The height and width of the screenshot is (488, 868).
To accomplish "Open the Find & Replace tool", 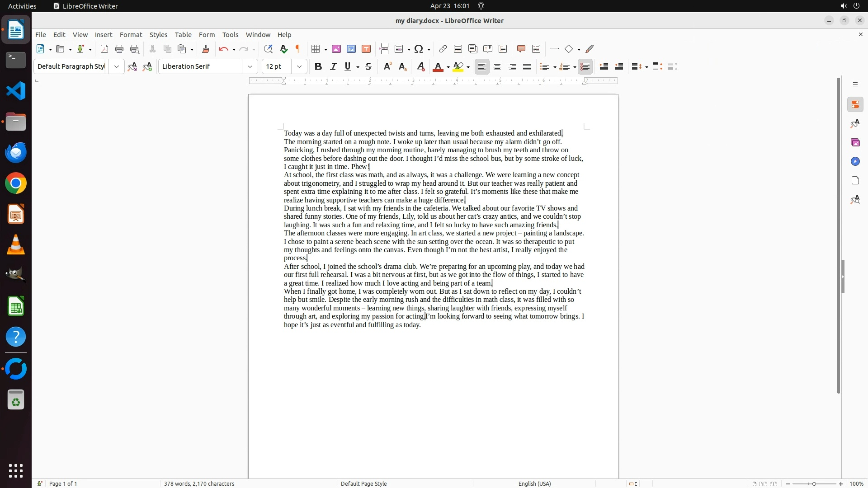I will tap(268, 49).
